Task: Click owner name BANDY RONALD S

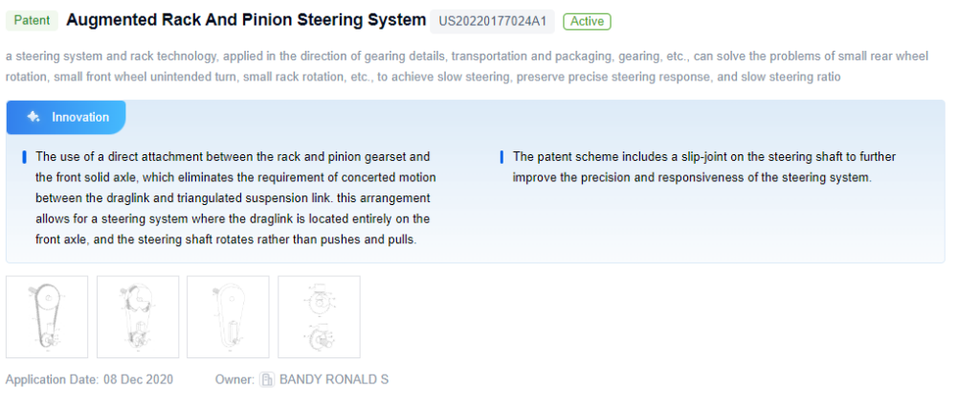Action: [x=333, y=379]
